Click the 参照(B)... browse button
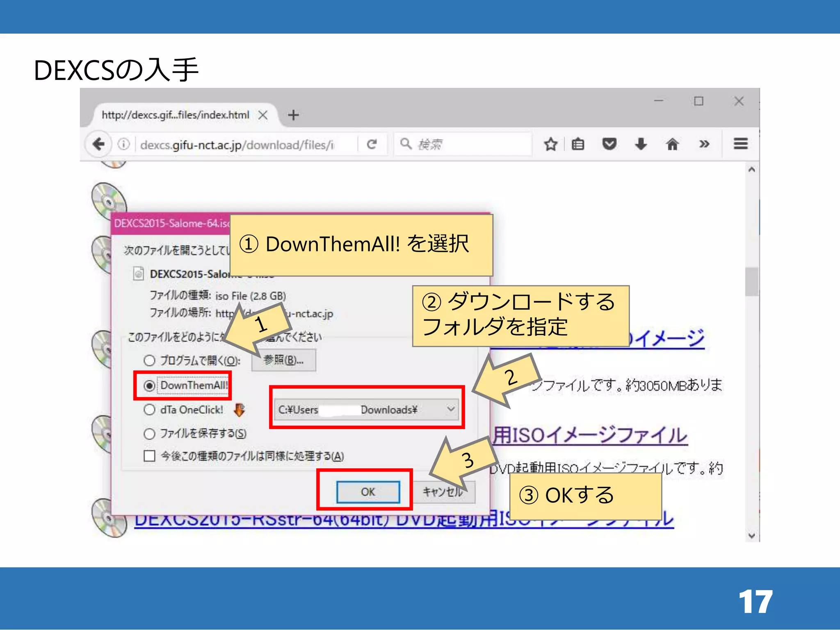Image resolution: width=840 pixels, height=630 pixels. click(284, 360)
